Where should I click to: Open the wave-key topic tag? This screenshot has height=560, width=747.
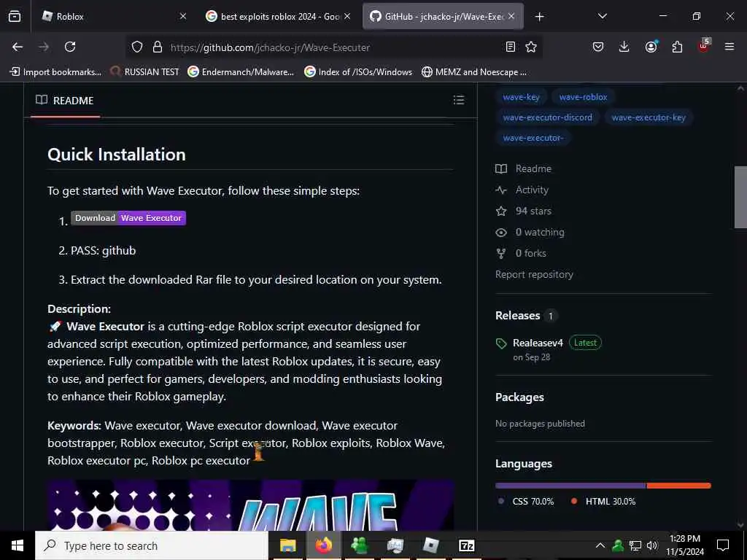(521, 97)
